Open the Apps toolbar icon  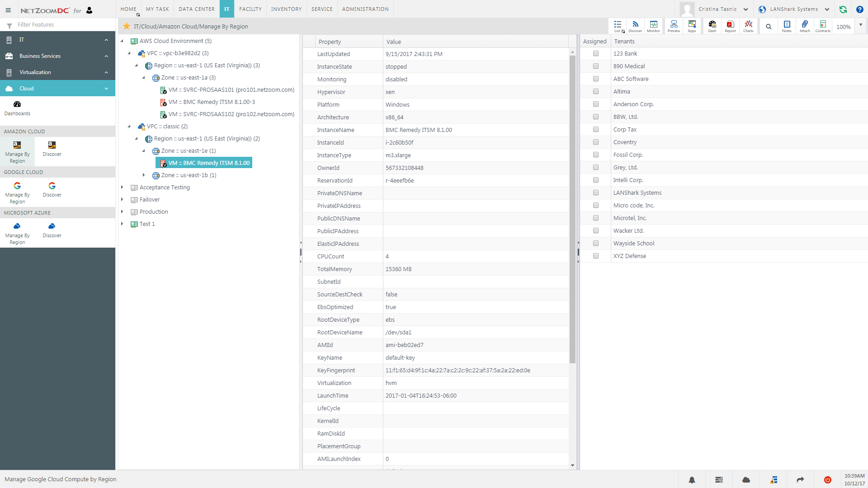pos(692,26)
